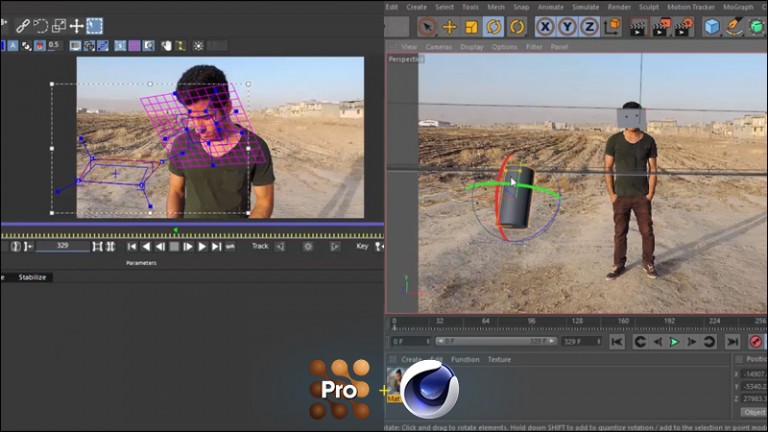Image resolution: width=768 pixels, height=432 pixels.
Task: Toggle the spline display icon in Mocha view bar
Action: click(103, 46)
